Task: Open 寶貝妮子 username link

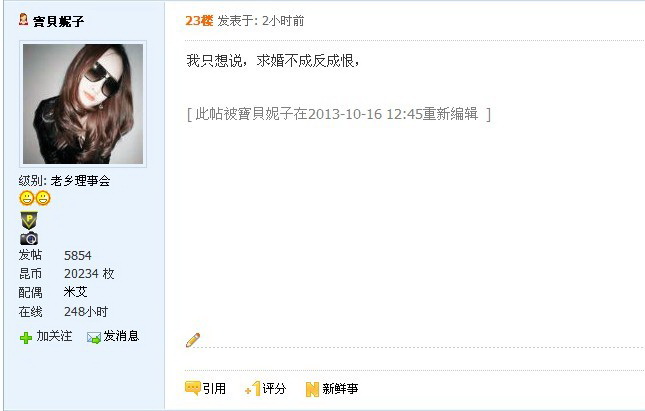Action: tap(58, 21)
